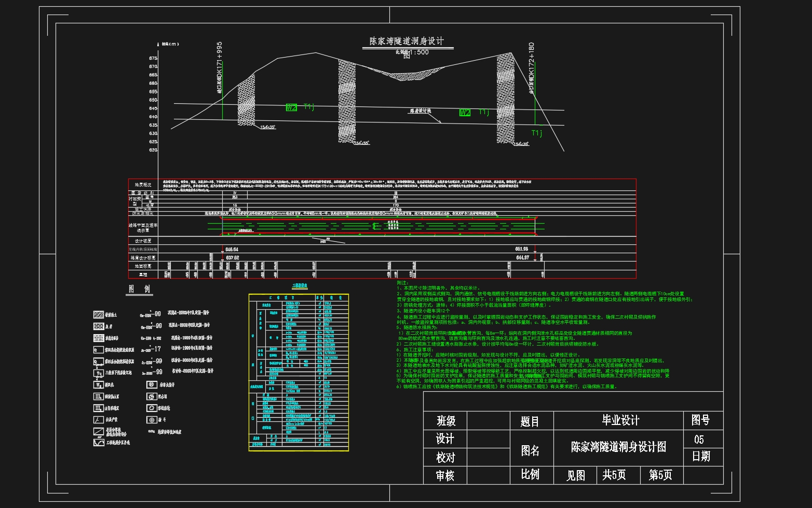Click the 675 elevation axis label
Image resolution: width=812 pixels, height=508 pixels.
[x=153, y=58]
